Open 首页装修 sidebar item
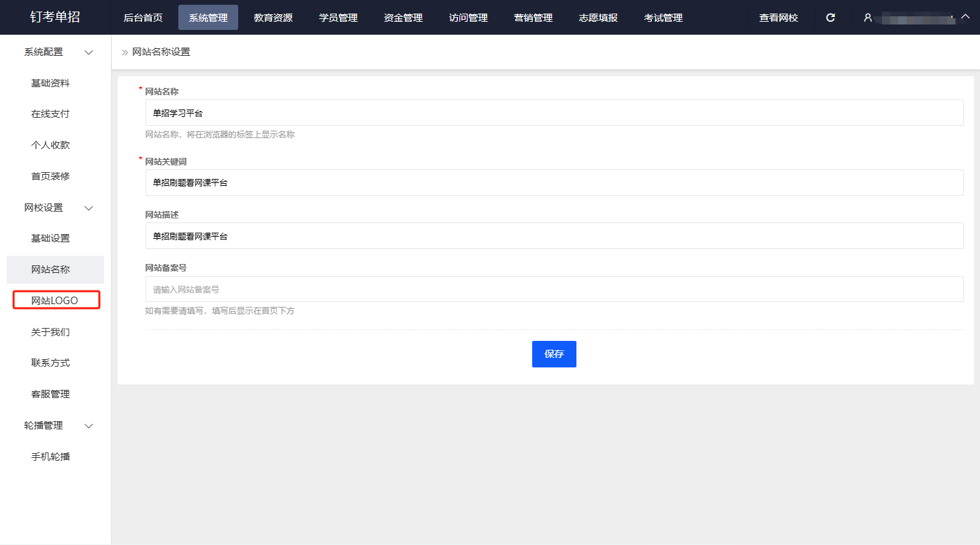The image size is (980, 545). pyautogui.click(x=50, y=176)
